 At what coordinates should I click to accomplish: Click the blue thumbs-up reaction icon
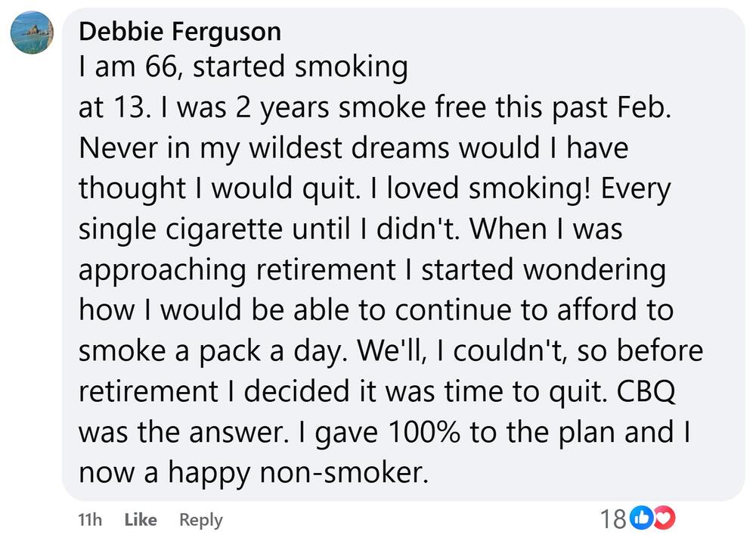click(x=640, y=518)
